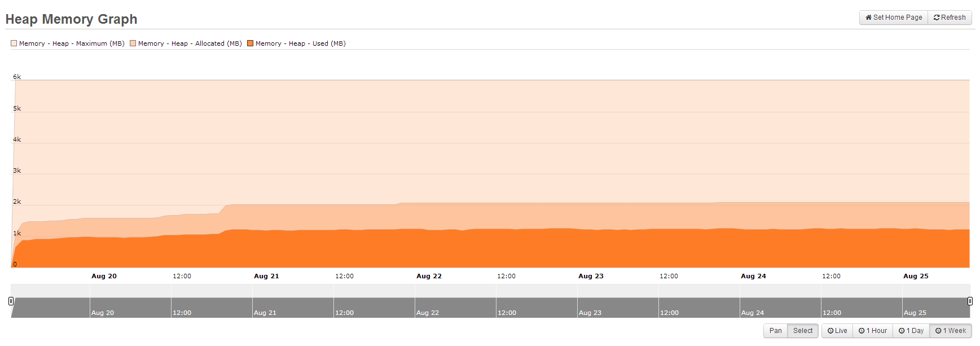Click Aug 22 label on the x-axis
Screen dimensions: 980x346
pyautogui.click(x=429, y=276)
